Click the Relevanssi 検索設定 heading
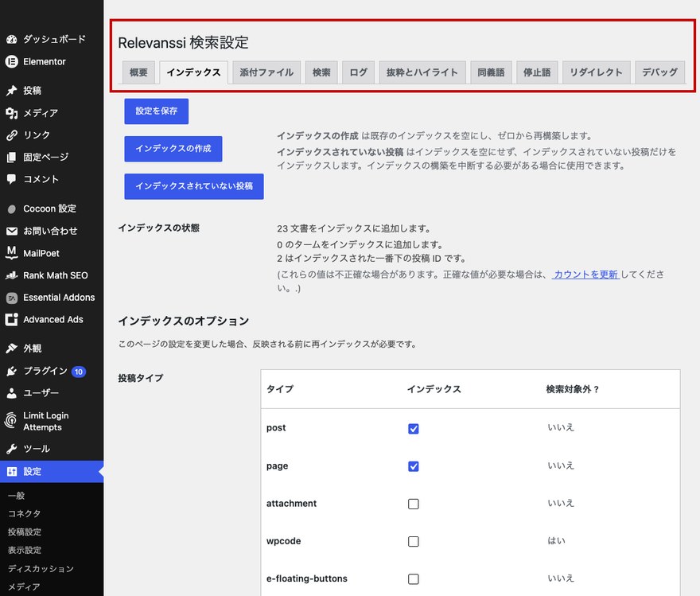The image size is (700, 596). (x=184, y=43)
